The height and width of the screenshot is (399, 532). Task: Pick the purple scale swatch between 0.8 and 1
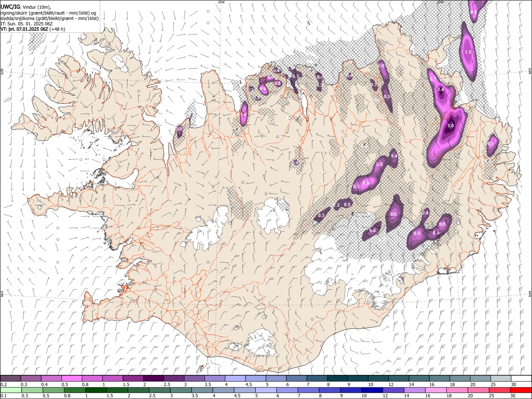[x=92, y=378]
